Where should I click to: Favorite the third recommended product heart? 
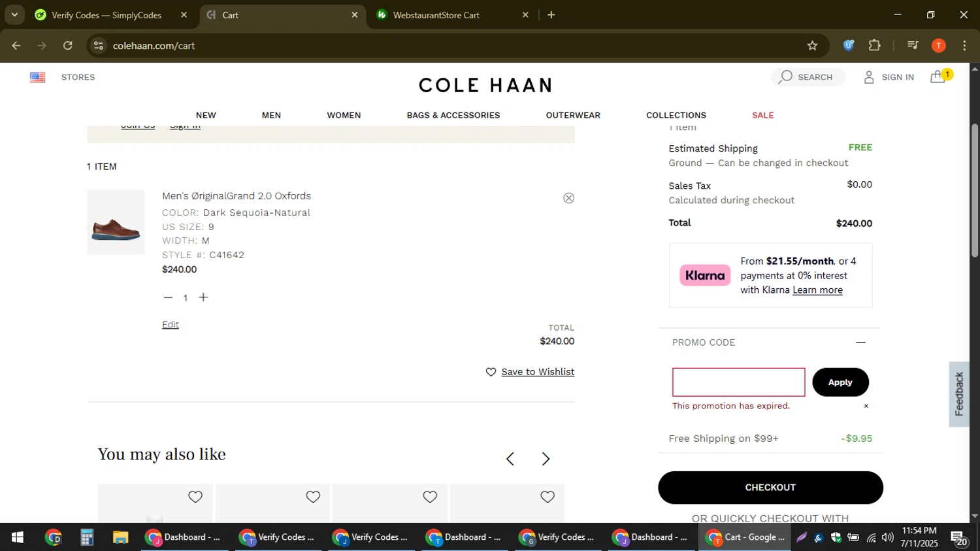click(430, 497)
